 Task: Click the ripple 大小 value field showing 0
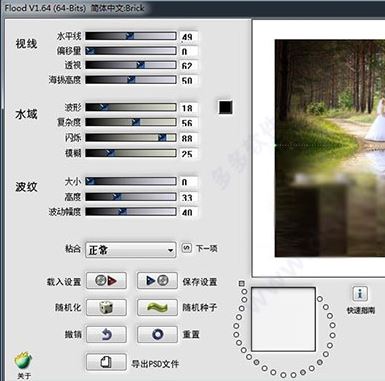pyautogui.click(x=188, y=182)
